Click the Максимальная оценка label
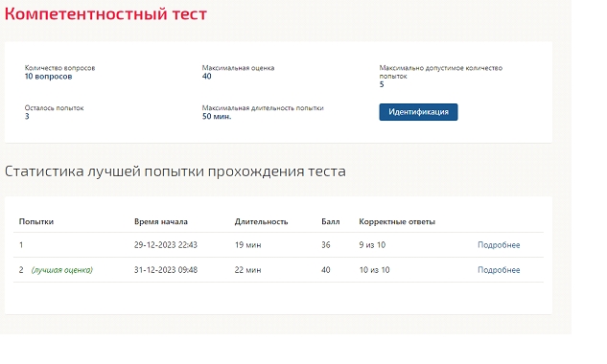Image resolution: width=607 pixels, height=364 pixels. 238,68
